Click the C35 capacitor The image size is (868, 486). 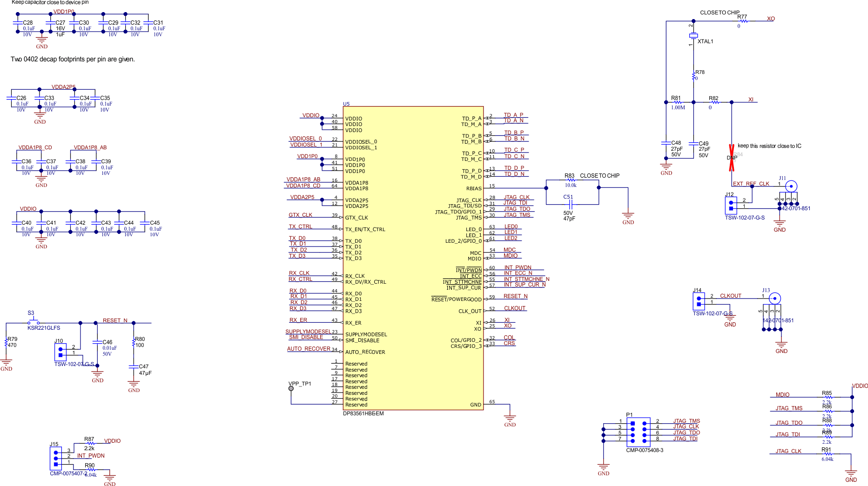point(95,98)
